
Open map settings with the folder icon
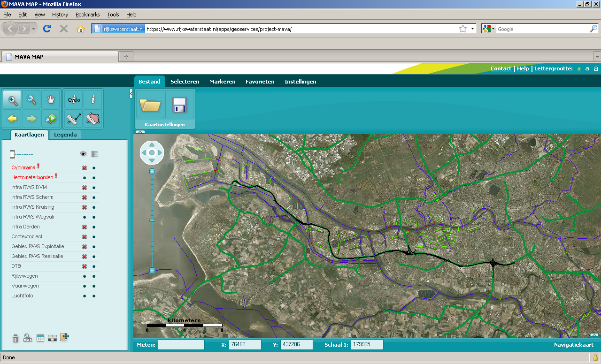tap(150, 105)
